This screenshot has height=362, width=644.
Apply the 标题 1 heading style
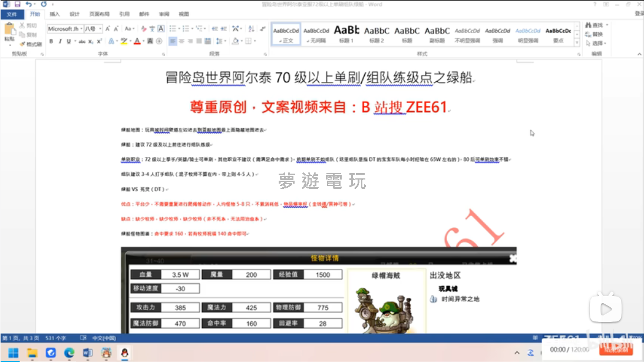[346, 34]
